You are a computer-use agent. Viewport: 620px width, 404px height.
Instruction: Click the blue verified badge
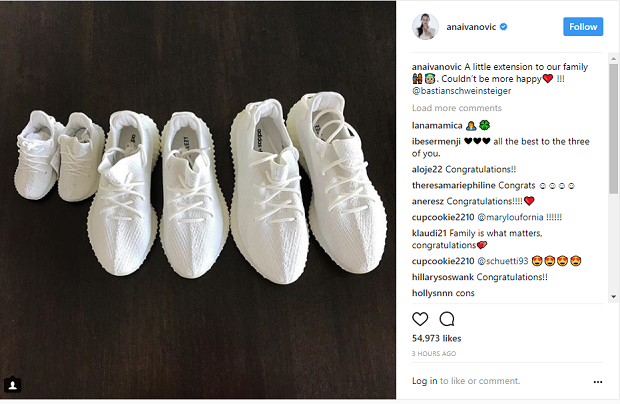(x=503, y=27)
